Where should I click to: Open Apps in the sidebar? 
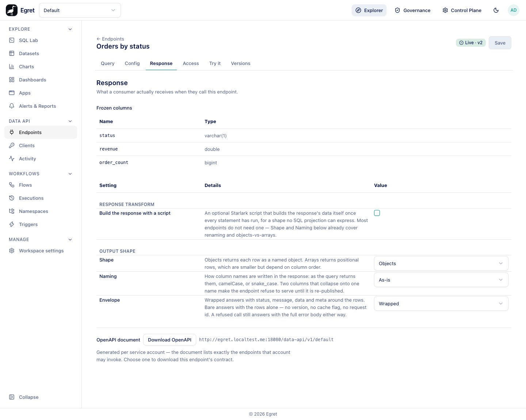pos(41,93)
